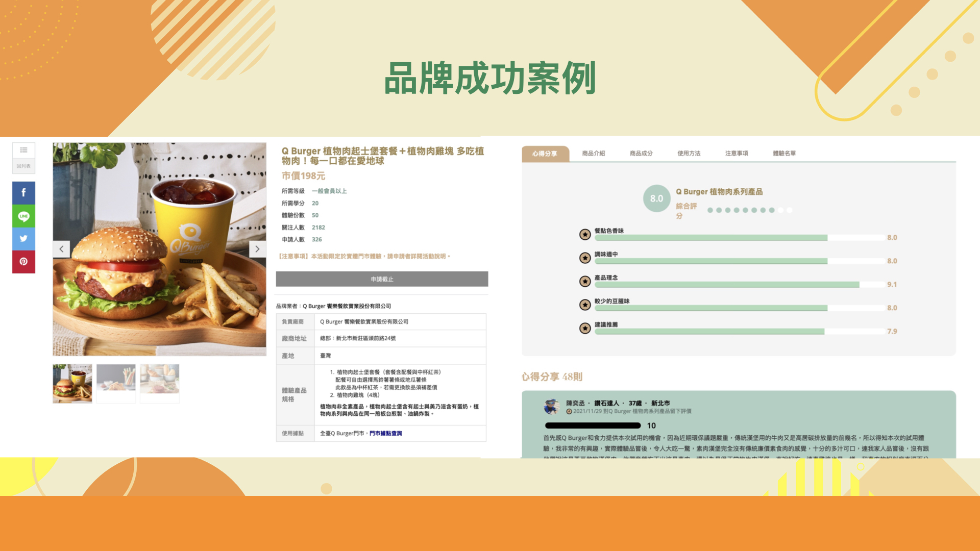The height and width of the screenshot is (551, 980).
Task: Click the 建議推薦 rating bar
Action: pos(740,332)
